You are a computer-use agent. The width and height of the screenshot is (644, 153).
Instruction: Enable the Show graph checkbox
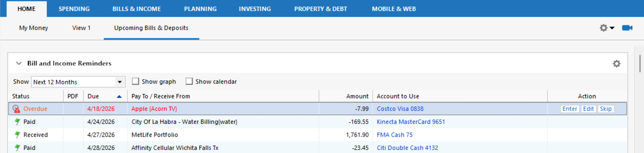click(135, 81)
